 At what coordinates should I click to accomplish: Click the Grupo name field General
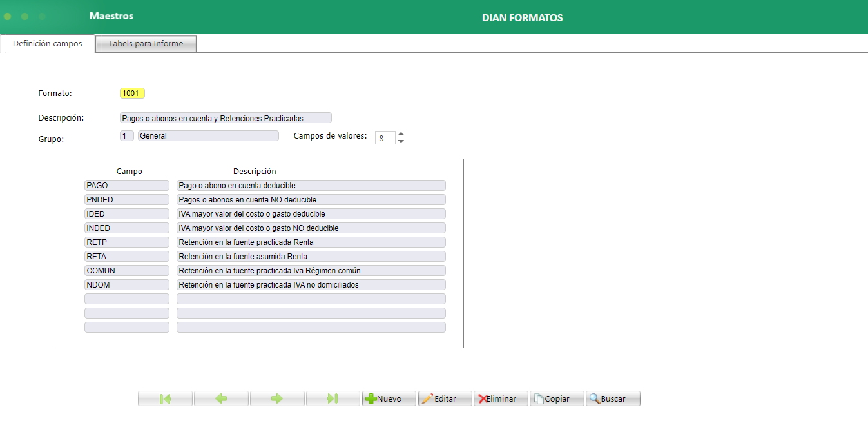point(208,136)
